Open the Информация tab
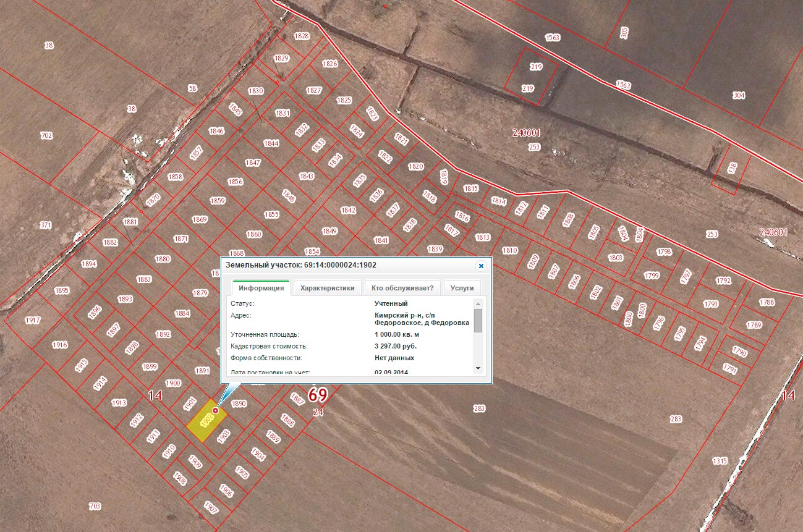Viewport: 803px width, 532px height. click(x=261, y=288)
